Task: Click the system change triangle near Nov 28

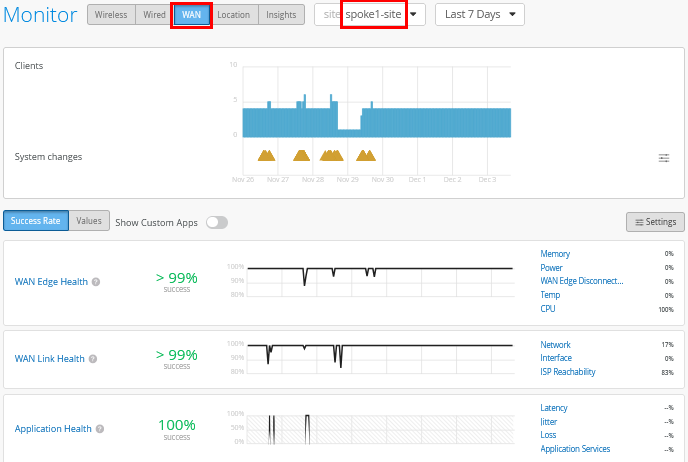Action: [x=301, y=155]
